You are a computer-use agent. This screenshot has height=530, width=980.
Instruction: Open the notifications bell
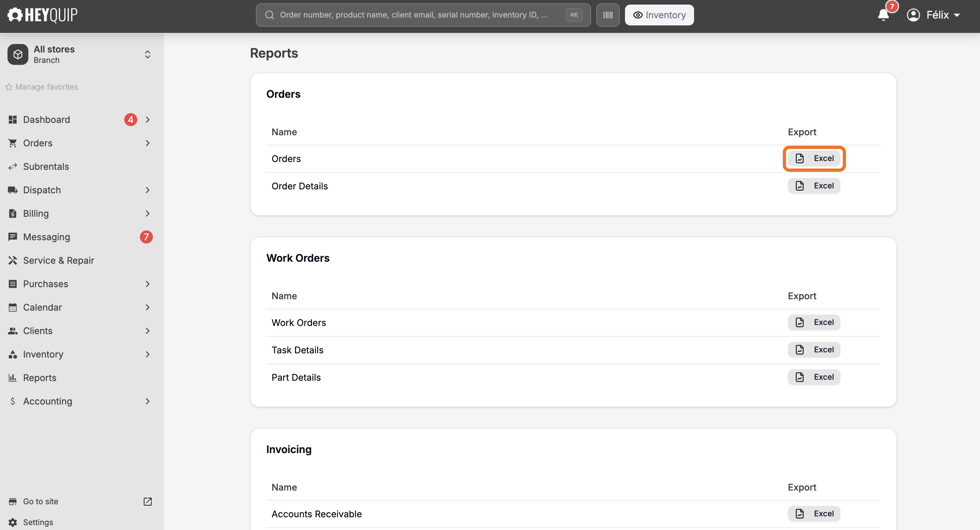coord(883,15)
